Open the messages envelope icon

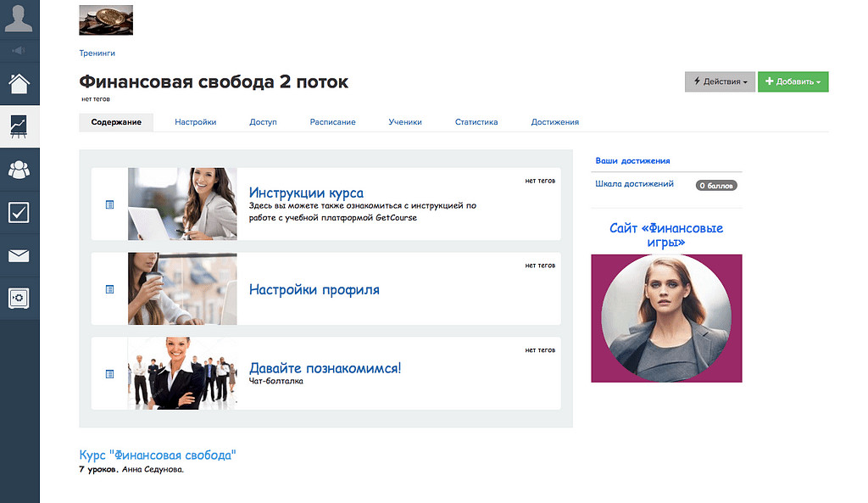pyautogui.click(x=19, y=255)
